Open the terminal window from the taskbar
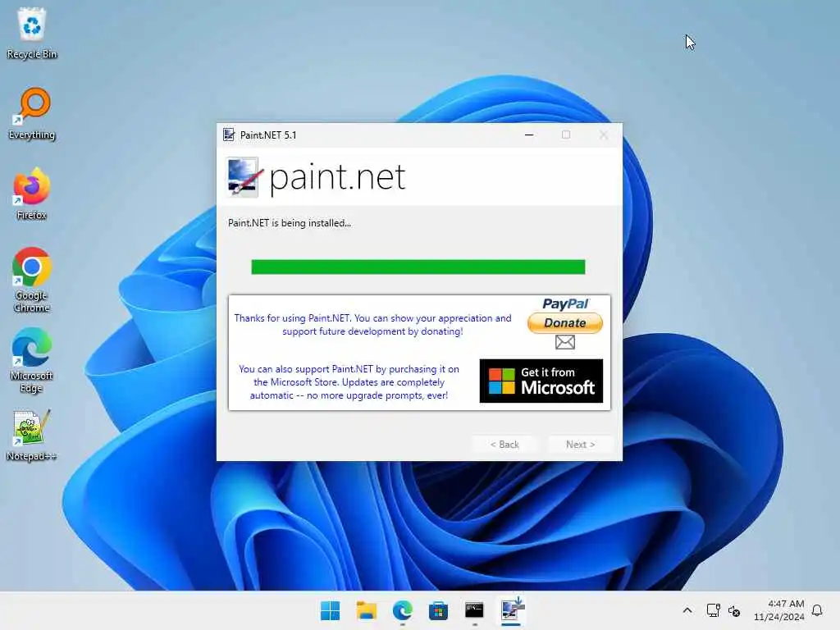Image resolution: width=840 pixels, height=630 pixels. 475,610
